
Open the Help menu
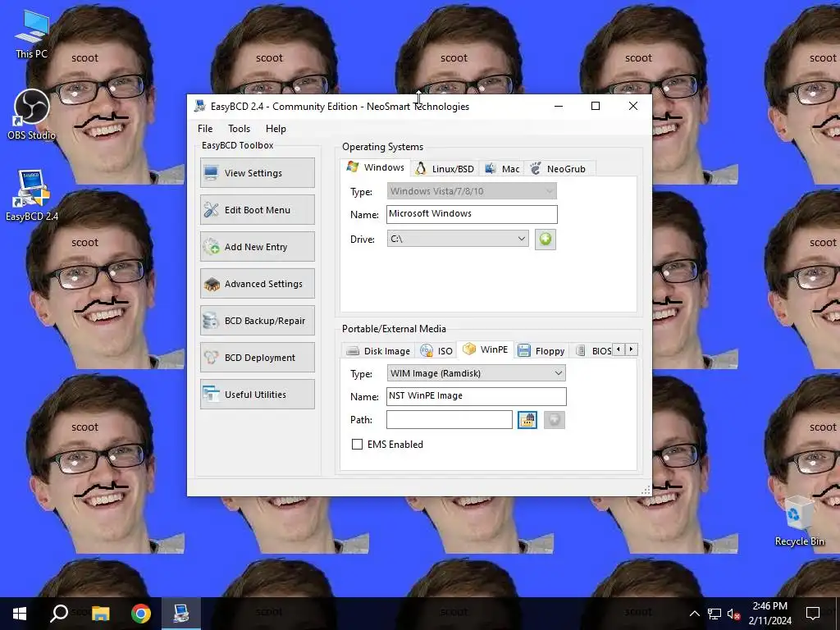[276, 129]
